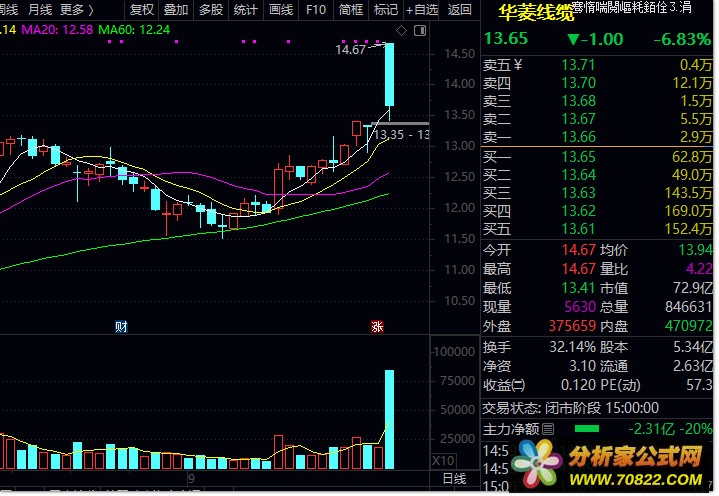Toggle the 简框 simple frame mode

tap(351, 9)
